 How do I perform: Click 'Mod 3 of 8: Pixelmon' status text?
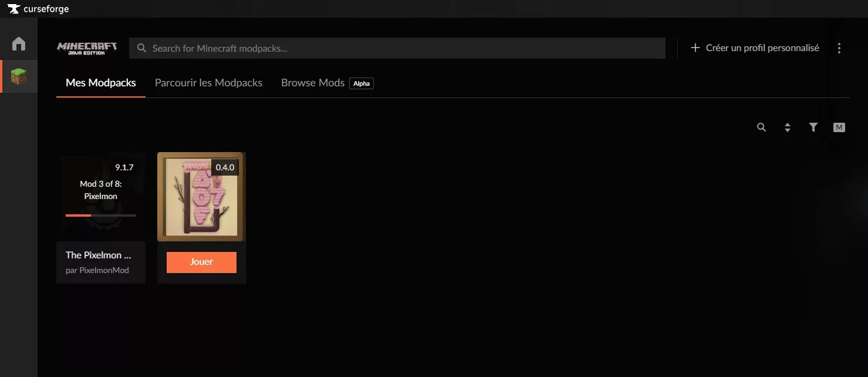pos(101,190)
